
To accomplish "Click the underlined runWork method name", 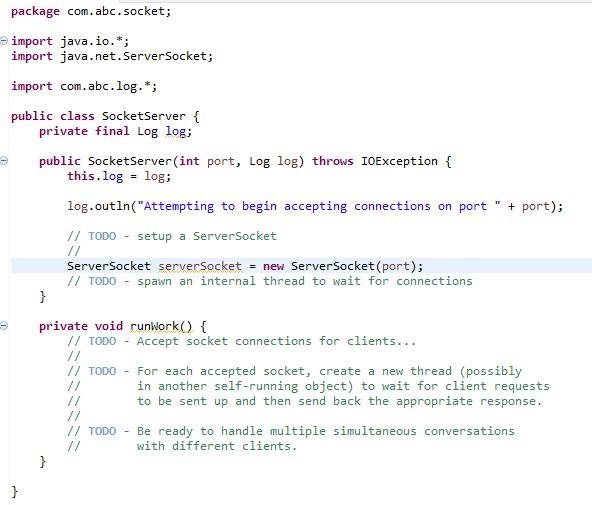I will tap(160, 326).
